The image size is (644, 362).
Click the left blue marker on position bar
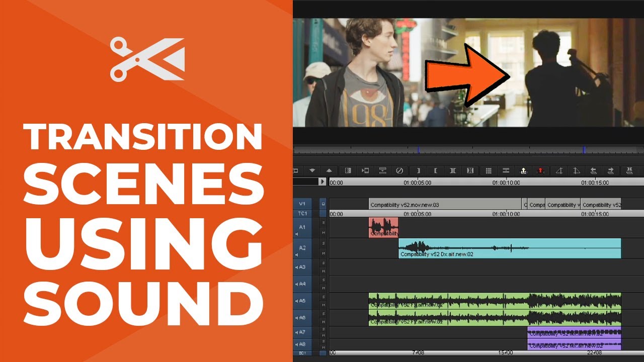pos(418,150)
